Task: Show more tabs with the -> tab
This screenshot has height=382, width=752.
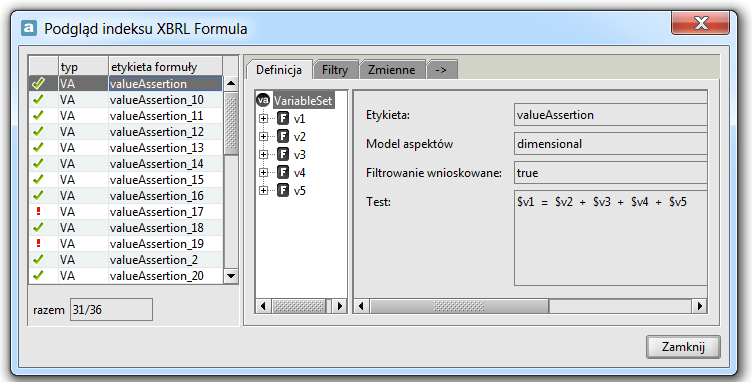Action: point(441,70)
